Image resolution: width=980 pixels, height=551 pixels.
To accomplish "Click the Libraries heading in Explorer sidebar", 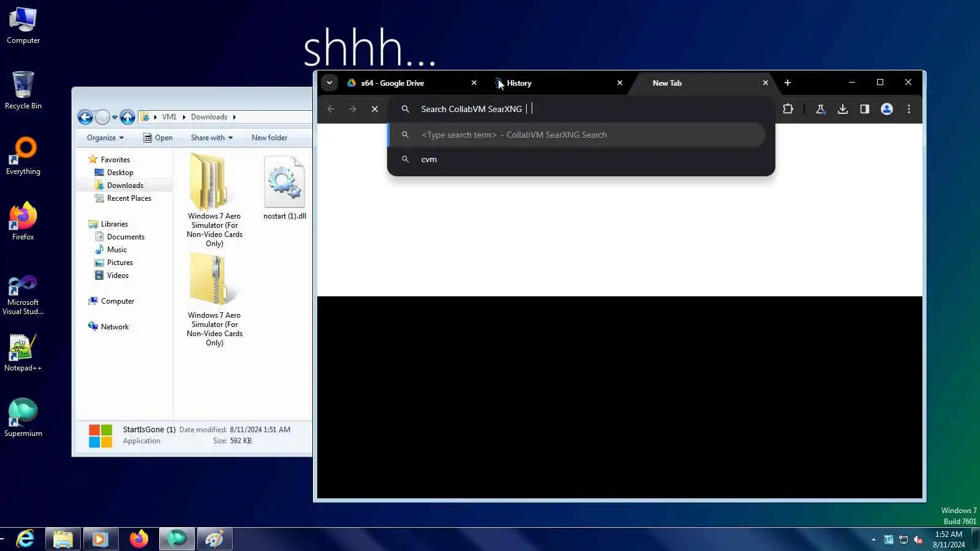I will point(115,224).
